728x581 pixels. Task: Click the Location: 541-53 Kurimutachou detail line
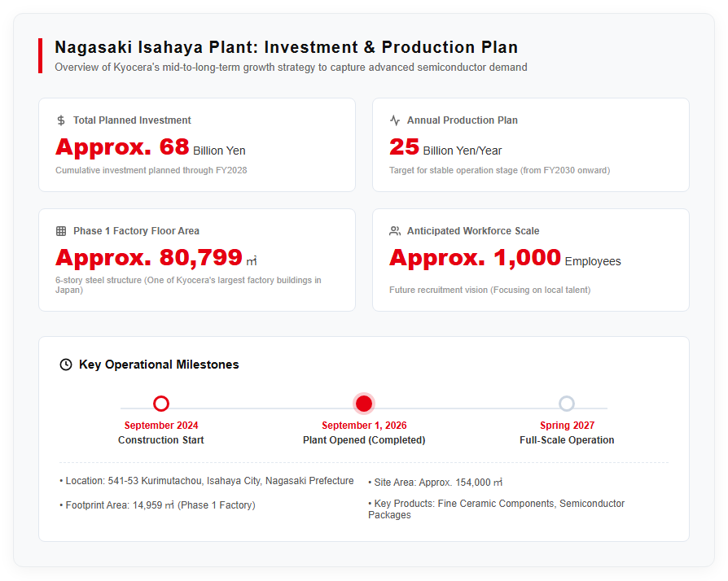pyautogui.click(x=207, y=481)
